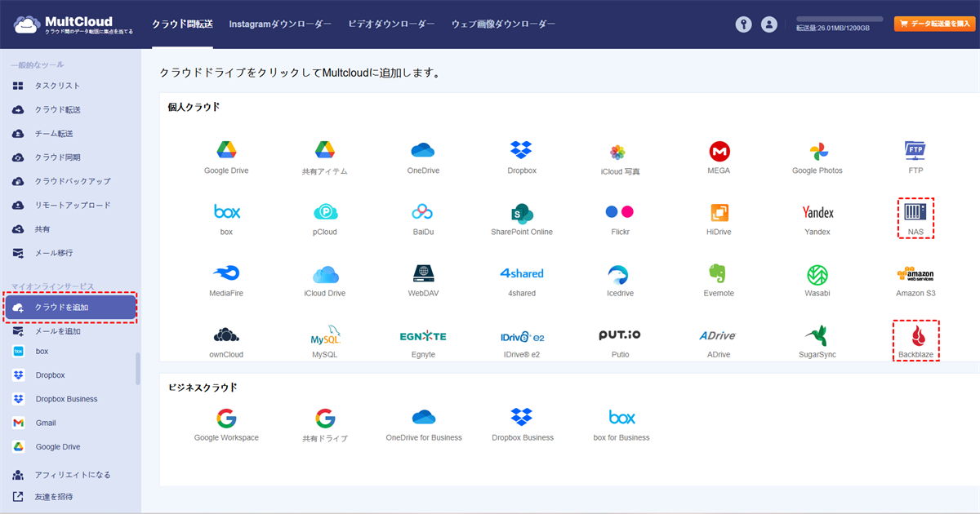Open the クラウド間転送 tab
The image size is (980, 514).
182,24
